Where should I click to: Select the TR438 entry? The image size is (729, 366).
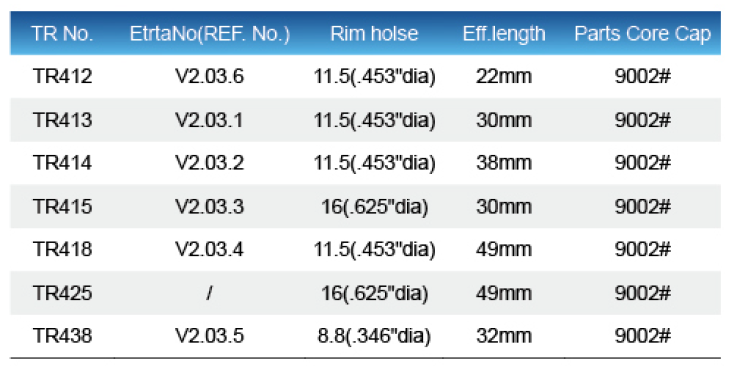point(62,336)
